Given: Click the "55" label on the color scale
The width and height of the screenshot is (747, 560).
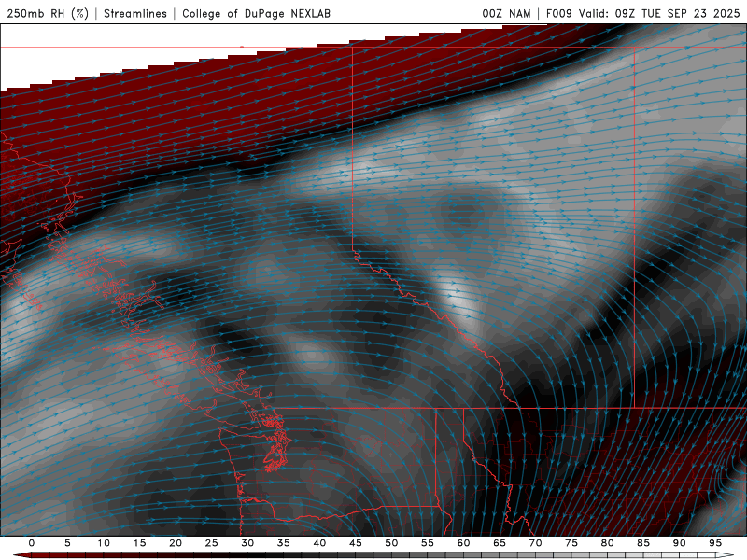Looking at the screenshot, I should pyautogui.click(x=428, y=543).
